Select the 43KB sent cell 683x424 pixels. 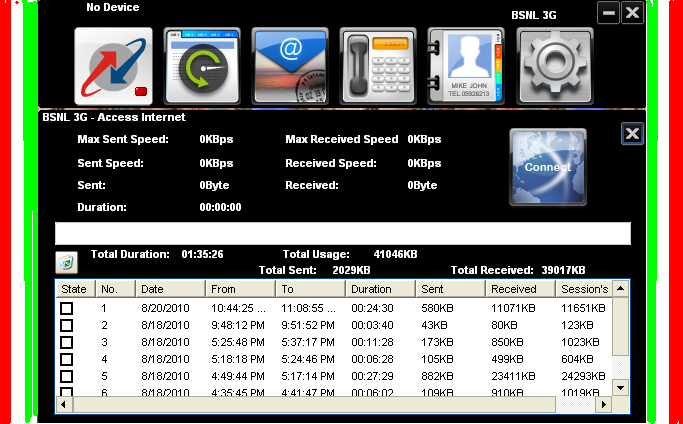(434, 325)
